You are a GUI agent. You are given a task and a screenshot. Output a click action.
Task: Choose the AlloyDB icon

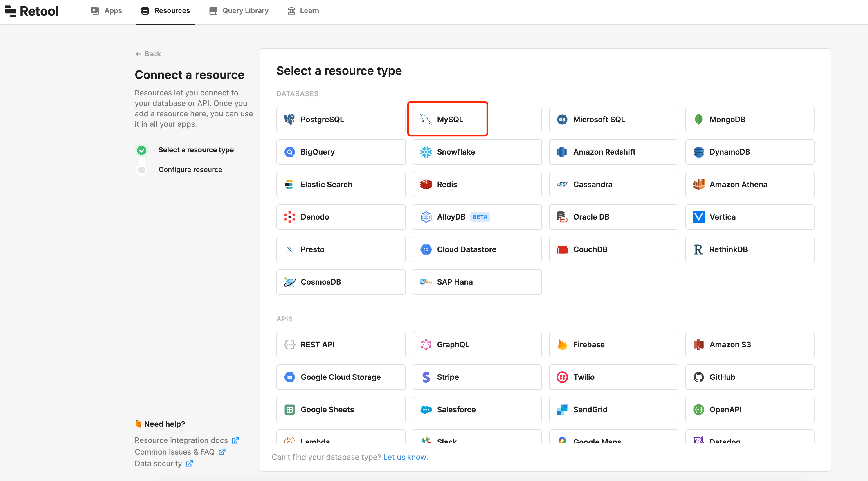click(426, 217)
